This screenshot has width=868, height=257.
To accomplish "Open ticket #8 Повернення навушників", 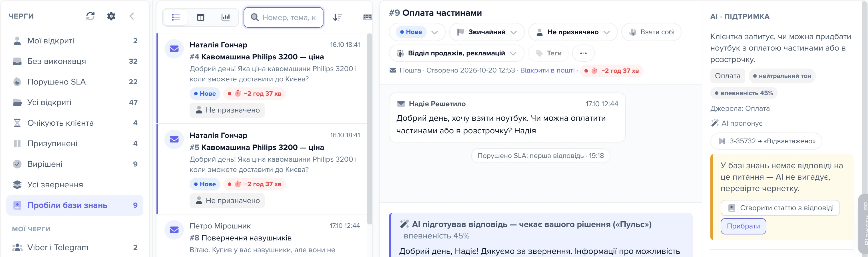I will pos(262,236).
